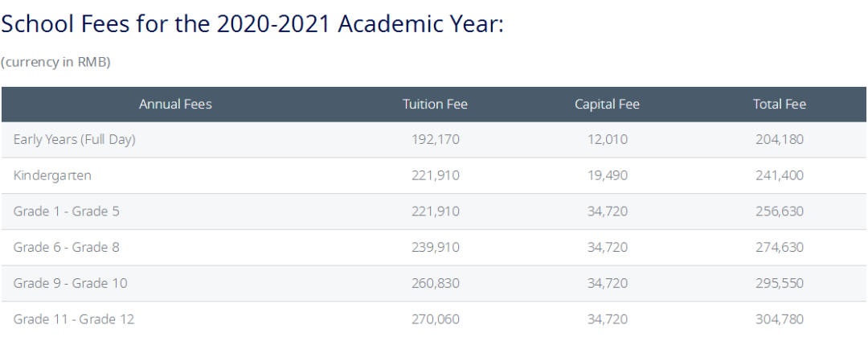The height and width of the screenshot is (337, 868).
Task: Select the Grade 1-5 total fee 256,630
Action: coord(779,212)
